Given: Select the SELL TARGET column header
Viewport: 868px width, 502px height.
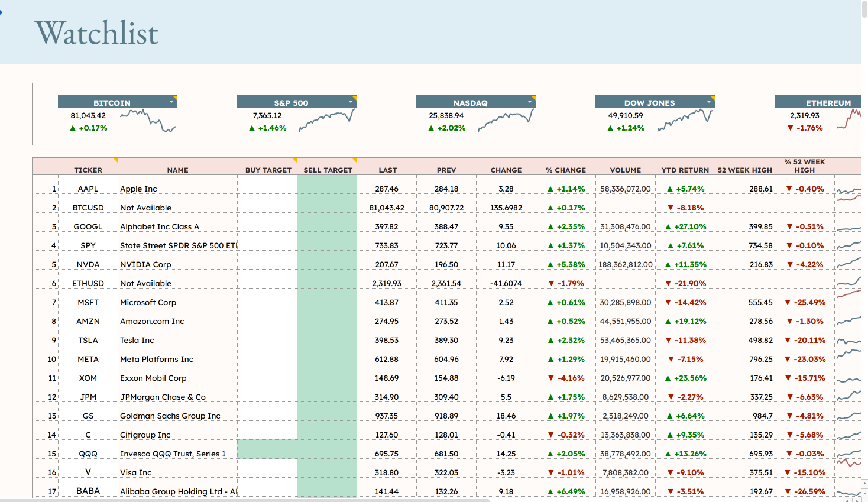Looking at the screenshot, I should [x=328, y=170].
